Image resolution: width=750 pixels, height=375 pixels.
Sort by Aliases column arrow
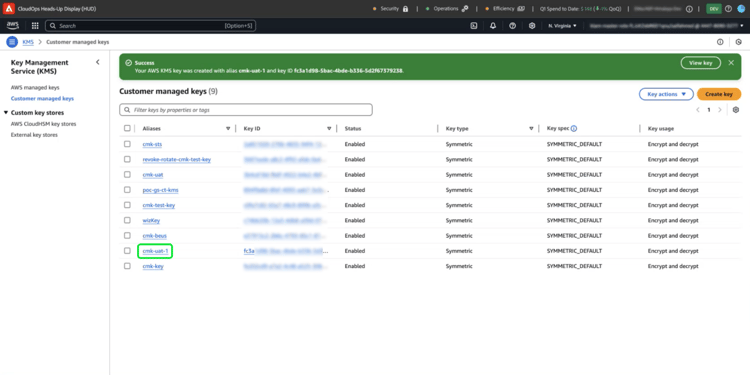click(x=228, y=129)
